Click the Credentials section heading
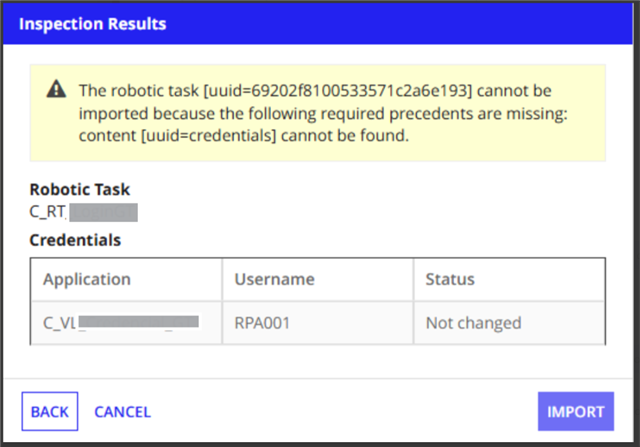Screen dimensions: 640x447 75,240
